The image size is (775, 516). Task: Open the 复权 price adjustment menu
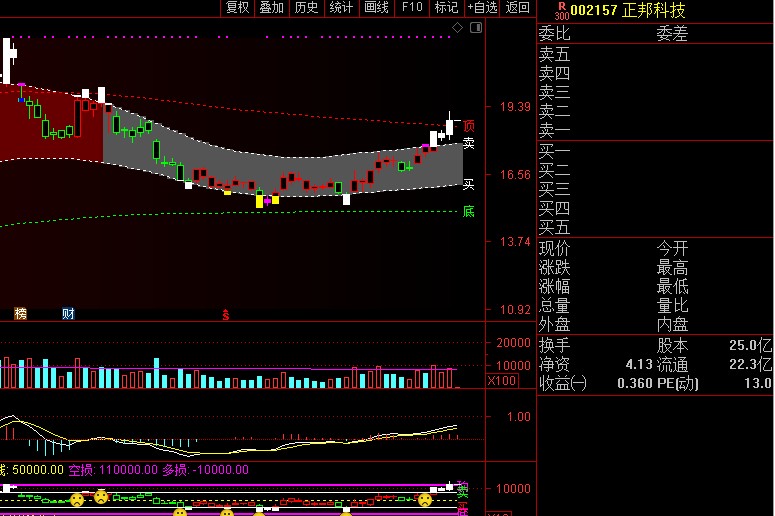click(237, 8)
